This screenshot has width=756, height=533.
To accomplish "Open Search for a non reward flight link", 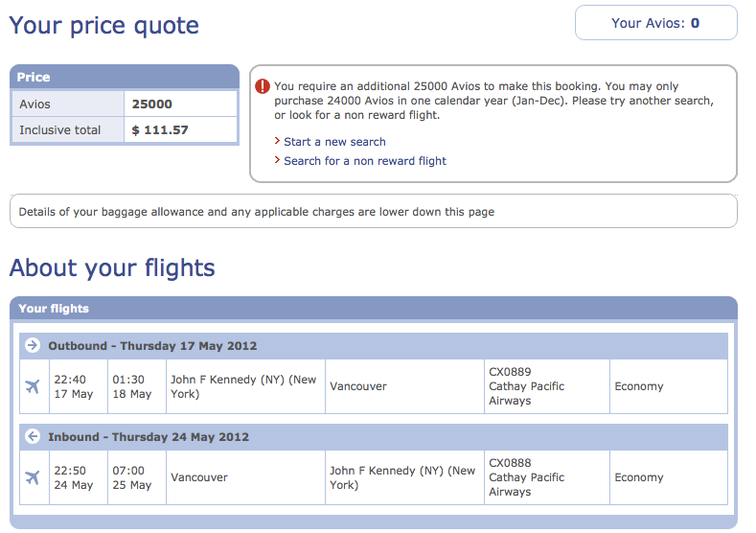I will pyautogui.click(x=365, y=161).
